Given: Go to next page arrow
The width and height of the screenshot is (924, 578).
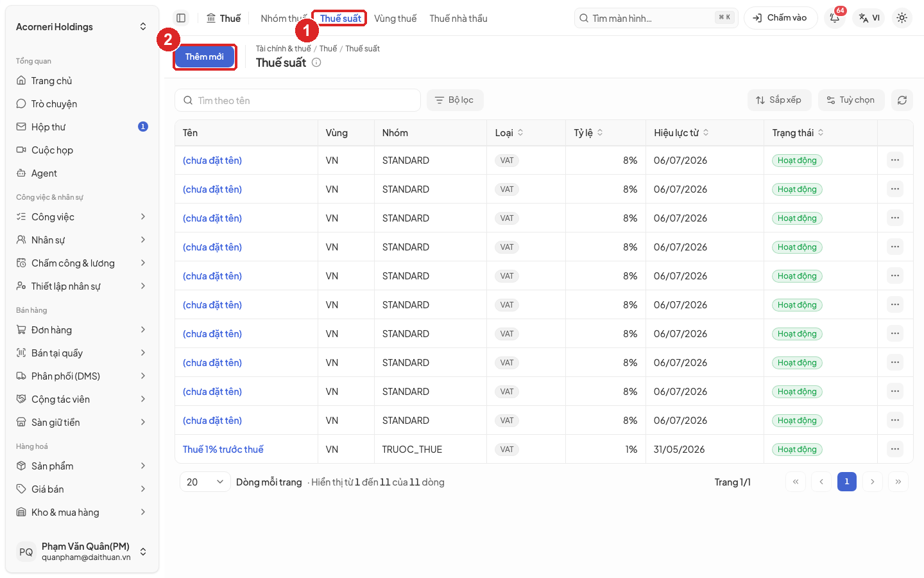Looking at the screenshot, I should pos(872,482).
